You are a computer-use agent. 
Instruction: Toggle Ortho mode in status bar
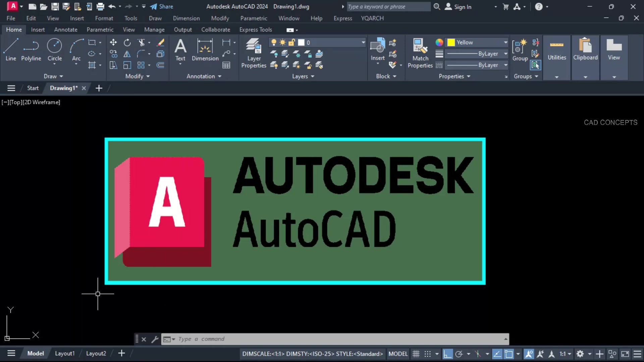pos(448,354)
